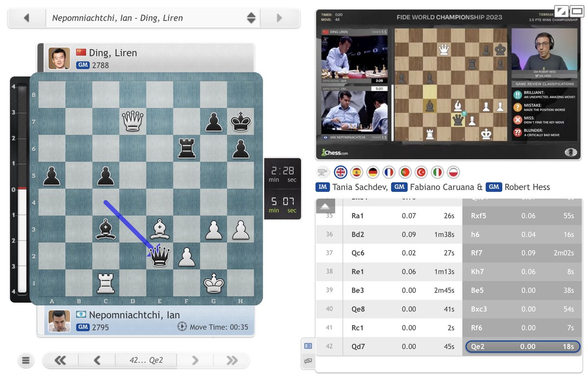
Task: Switch commentary to German with the flag toggle
Action: coord(372,172)
